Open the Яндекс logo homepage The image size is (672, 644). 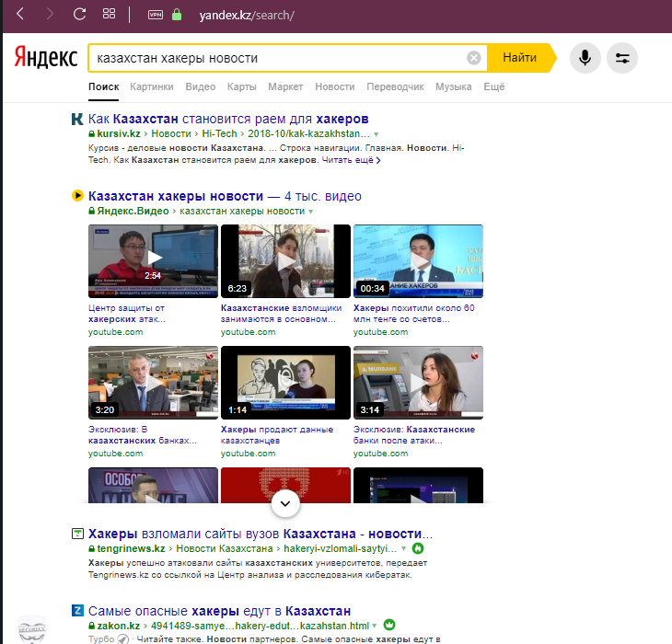pos(46,57)
